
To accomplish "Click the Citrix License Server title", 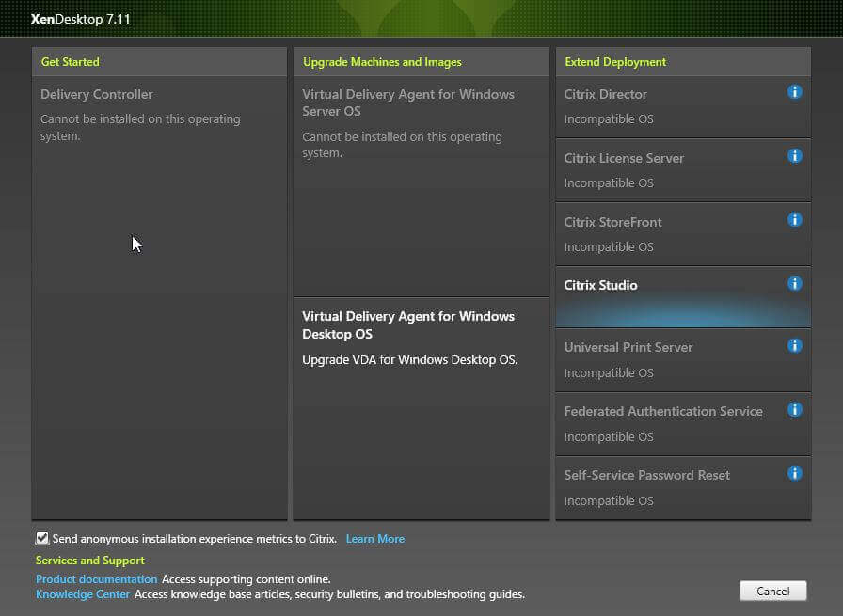I will coord(624,159).
